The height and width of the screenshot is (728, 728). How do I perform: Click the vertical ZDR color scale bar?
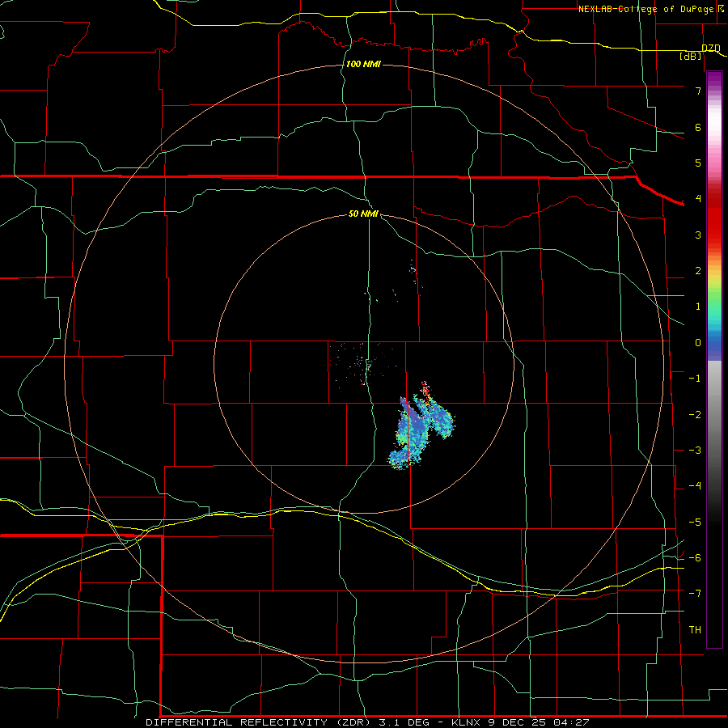(x=714, y=359)
